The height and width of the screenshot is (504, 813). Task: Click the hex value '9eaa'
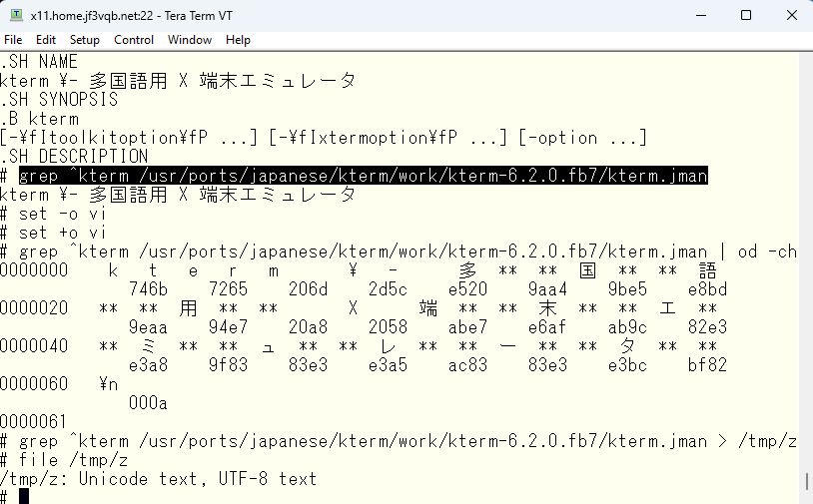(148, 326)
